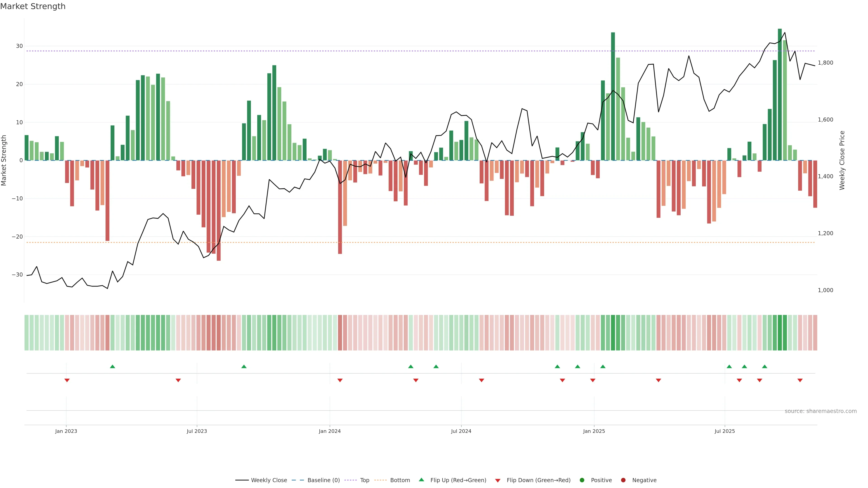
Task: Click the red flip-down marker at Jan 2023
Action: 67,380
